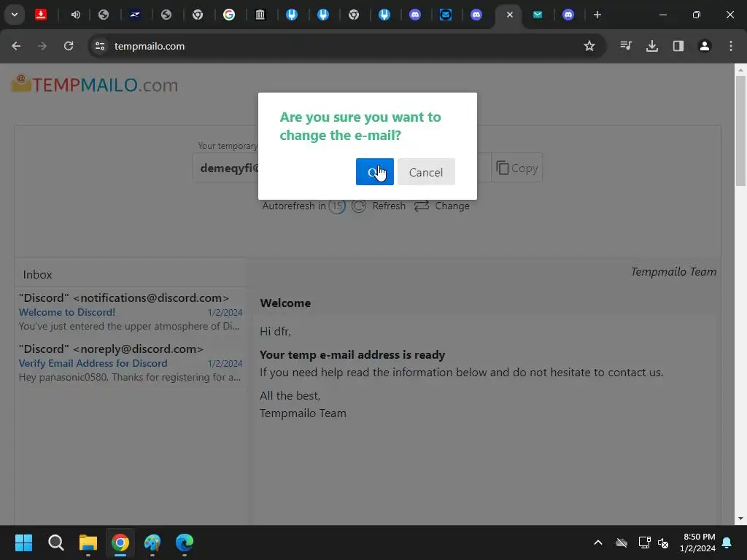The height and width of the screenshot is (560, 747).
Task: Click Cancel in the change e-mail dialog
Action: coord(426,172)
